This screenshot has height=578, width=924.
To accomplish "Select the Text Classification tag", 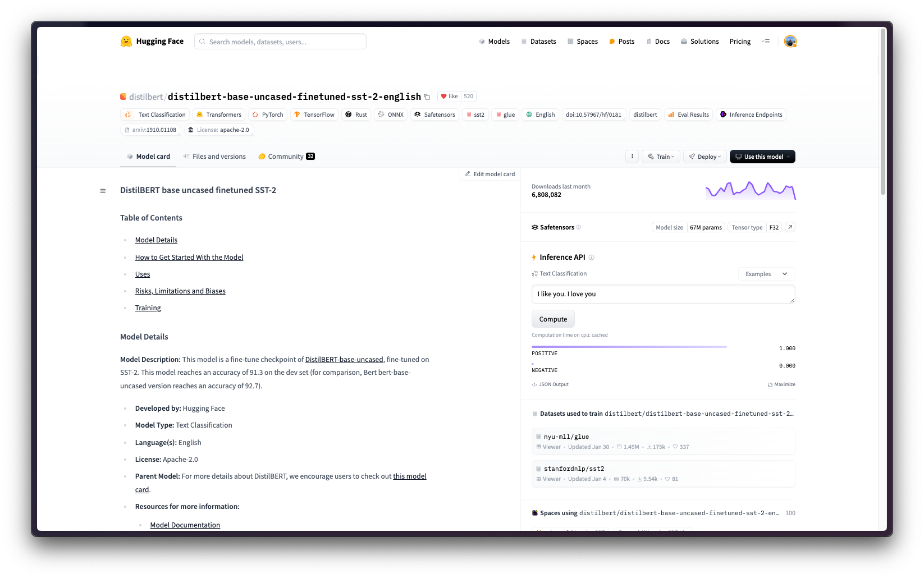I will point(155,114).
